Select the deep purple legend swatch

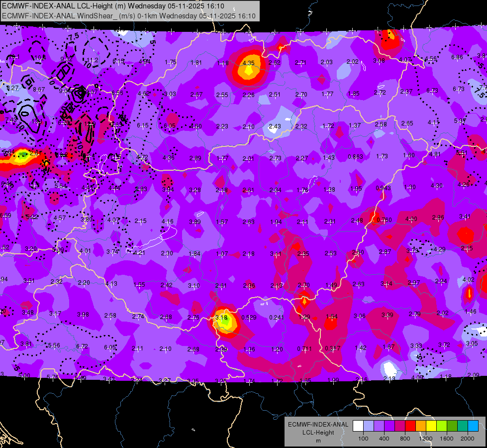390,426
